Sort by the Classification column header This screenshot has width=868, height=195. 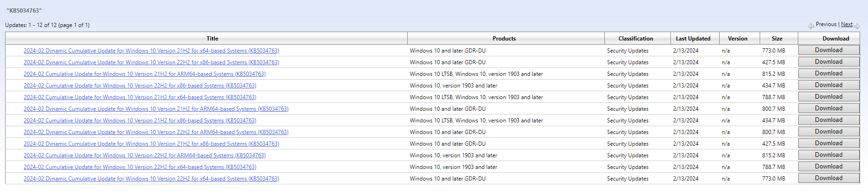[636, 39]
